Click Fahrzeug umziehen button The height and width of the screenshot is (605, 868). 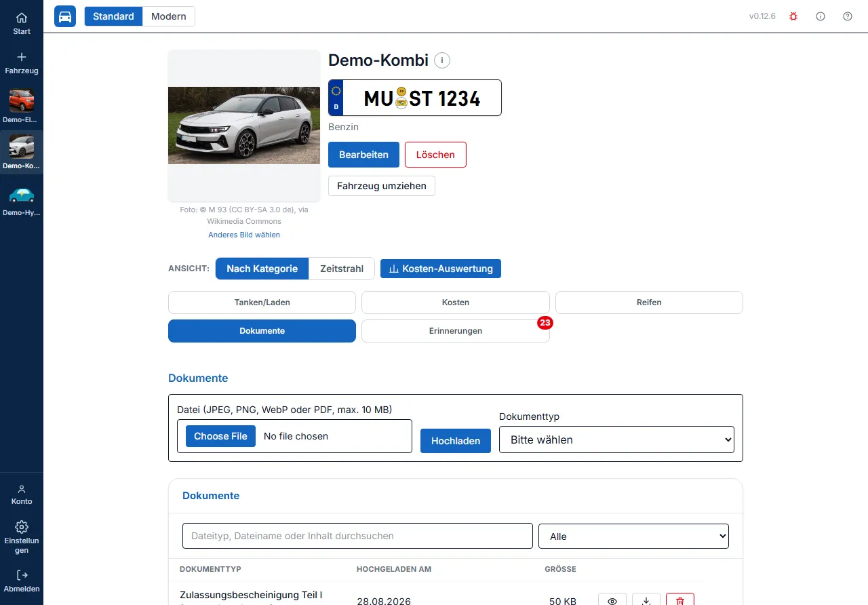(x=382, y=186)
